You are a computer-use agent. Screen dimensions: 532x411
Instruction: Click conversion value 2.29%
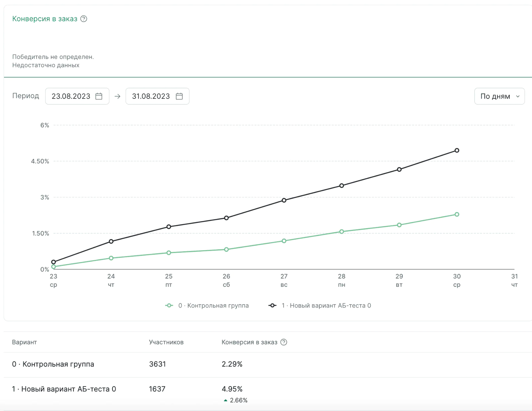pyautogui.click(x=232, y=364)
